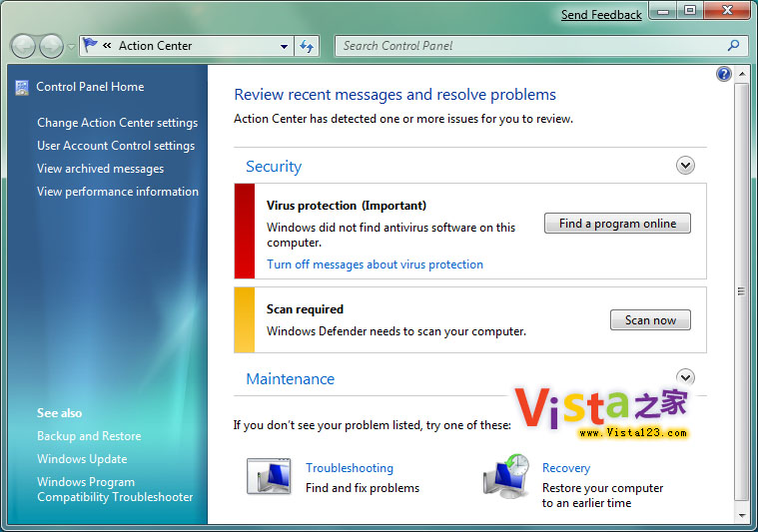Turn off messages about virus protection
The width and height of the screenshot is (758, 532).
(x=375, y=265)
